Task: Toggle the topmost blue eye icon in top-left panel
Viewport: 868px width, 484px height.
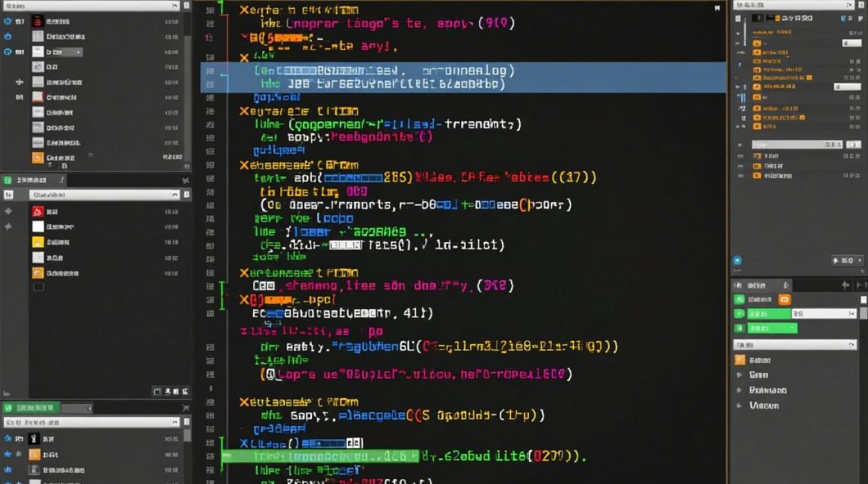Action: (8, 21)
